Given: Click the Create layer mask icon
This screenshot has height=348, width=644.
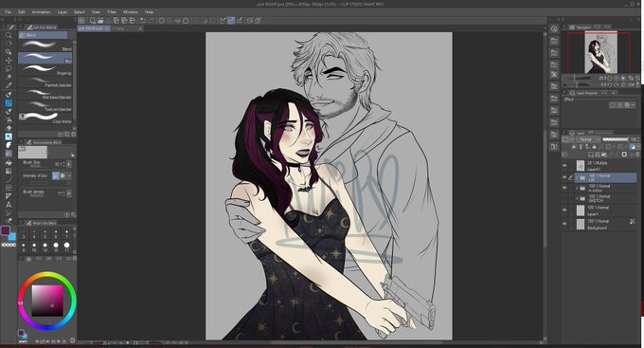Looking at the screenshot, I should (x=624, y=155).
